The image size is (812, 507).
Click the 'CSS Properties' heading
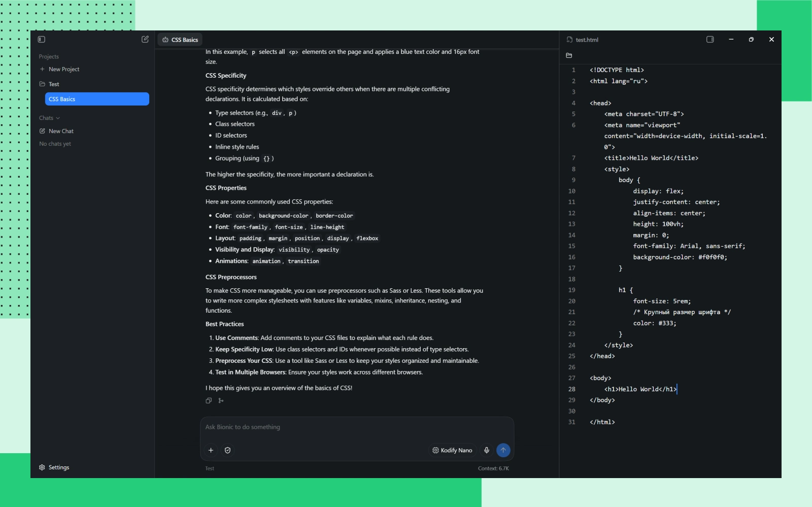coord(226,188)
